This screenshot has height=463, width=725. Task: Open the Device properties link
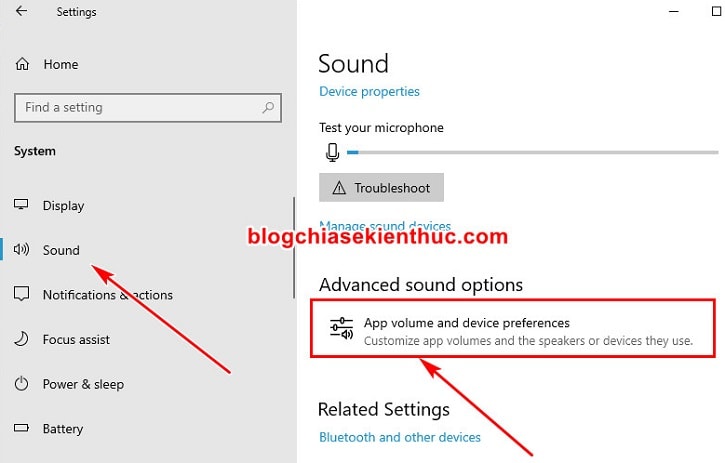[369, 92]
